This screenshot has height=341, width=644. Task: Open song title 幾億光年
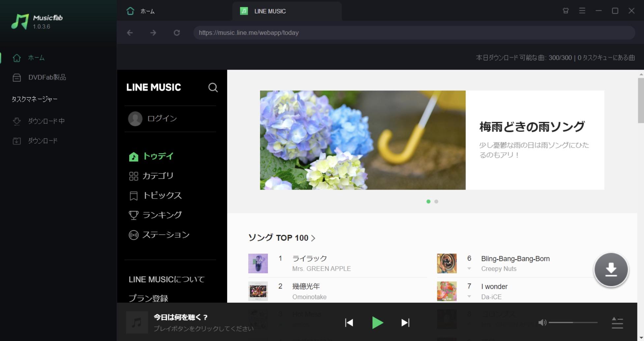tap(306, 286)
